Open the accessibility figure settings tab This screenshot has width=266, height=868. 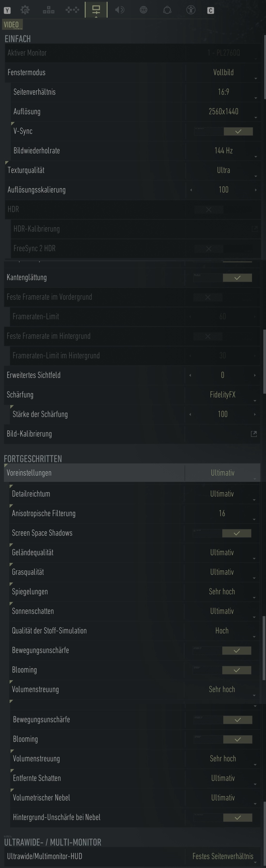click(191, 10)
